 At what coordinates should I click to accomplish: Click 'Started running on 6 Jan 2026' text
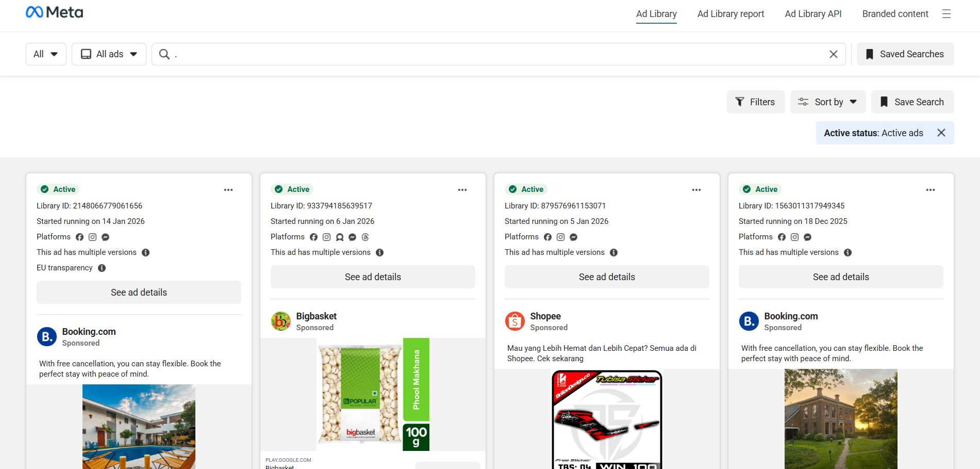tap(322, 221)
